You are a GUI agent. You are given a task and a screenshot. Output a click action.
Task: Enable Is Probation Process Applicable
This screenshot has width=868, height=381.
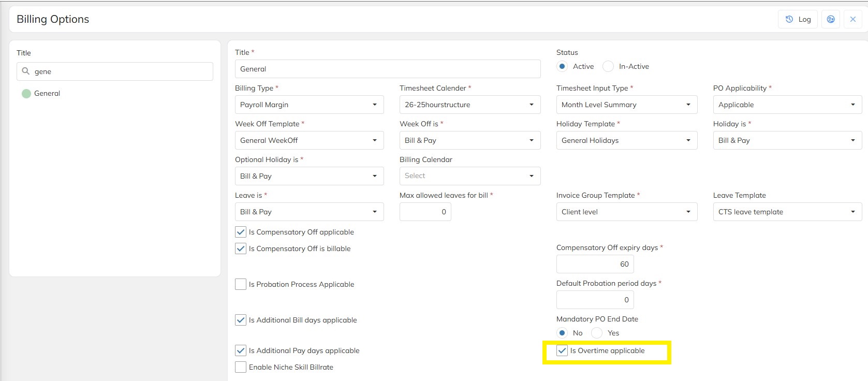point(241,284)
